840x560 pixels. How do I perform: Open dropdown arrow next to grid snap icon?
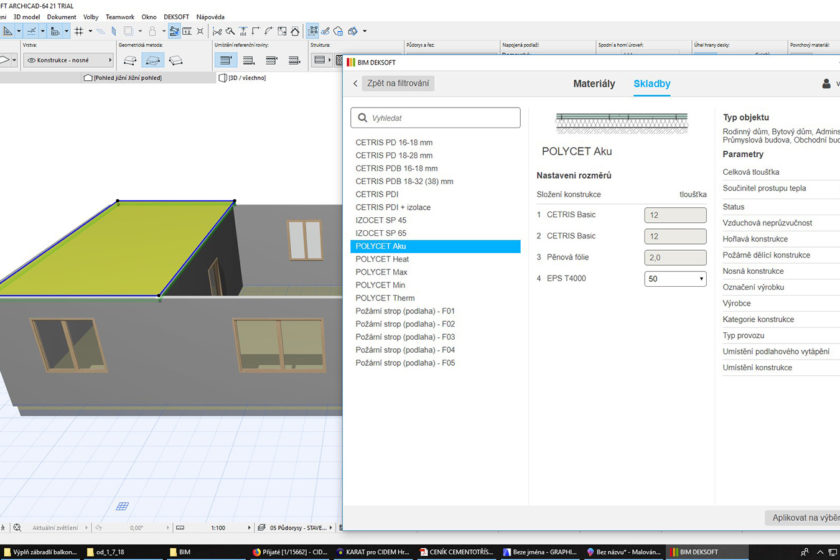tap(90, 31)
